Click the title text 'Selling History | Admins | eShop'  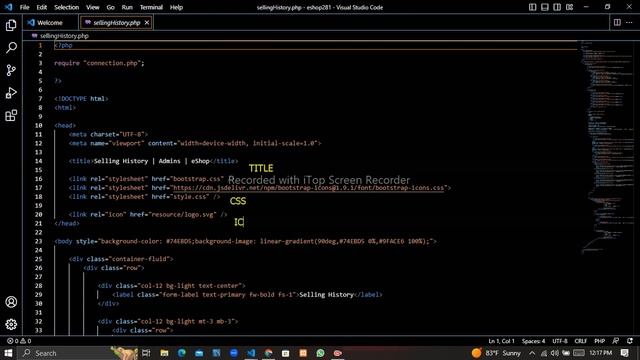(x=151, y=161)
